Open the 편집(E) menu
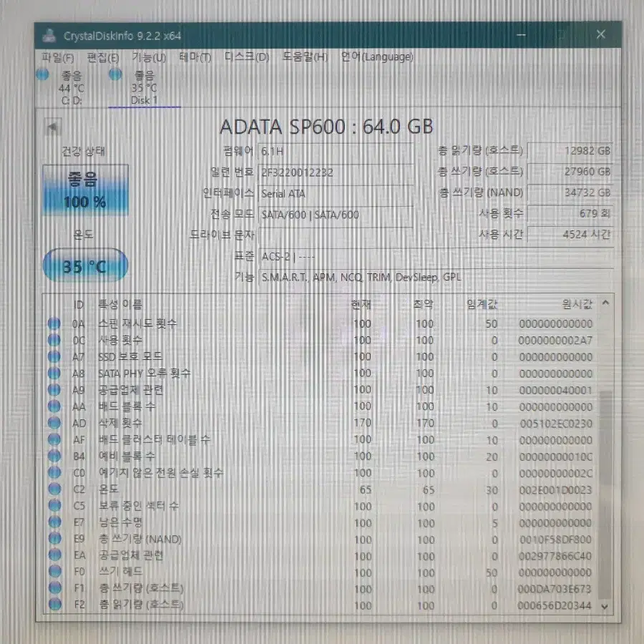This screenshot has height=644, width=644. 103,57
